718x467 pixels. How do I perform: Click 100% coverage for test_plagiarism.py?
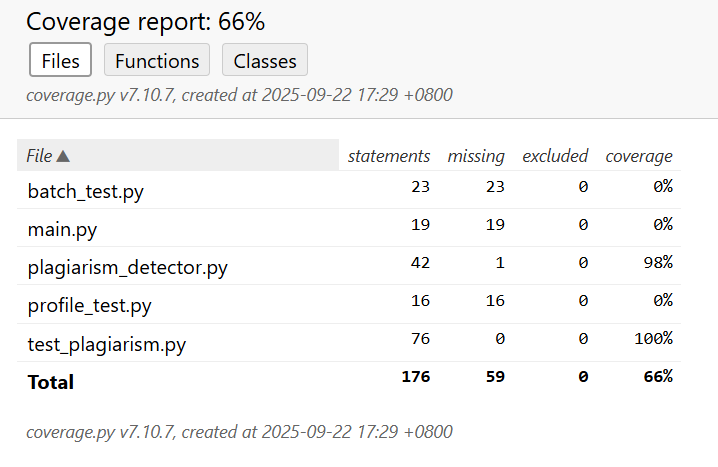653,338
